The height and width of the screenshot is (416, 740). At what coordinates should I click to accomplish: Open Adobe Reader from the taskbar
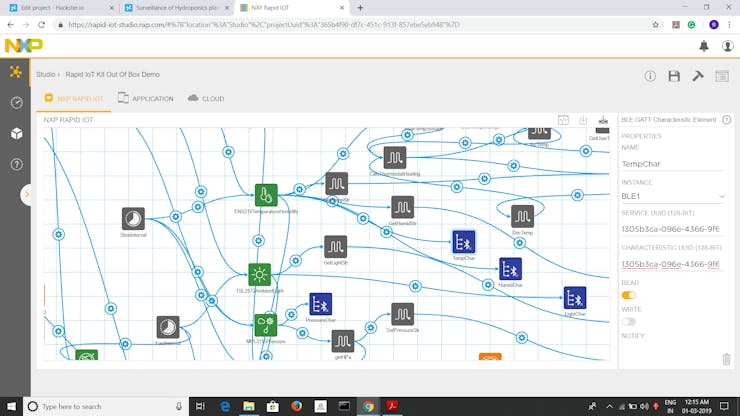(x=392, y=406)
